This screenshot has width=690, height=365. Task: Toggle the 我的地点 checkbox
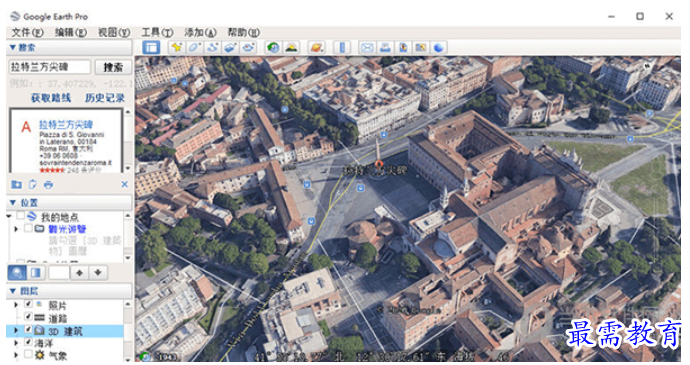20,216
